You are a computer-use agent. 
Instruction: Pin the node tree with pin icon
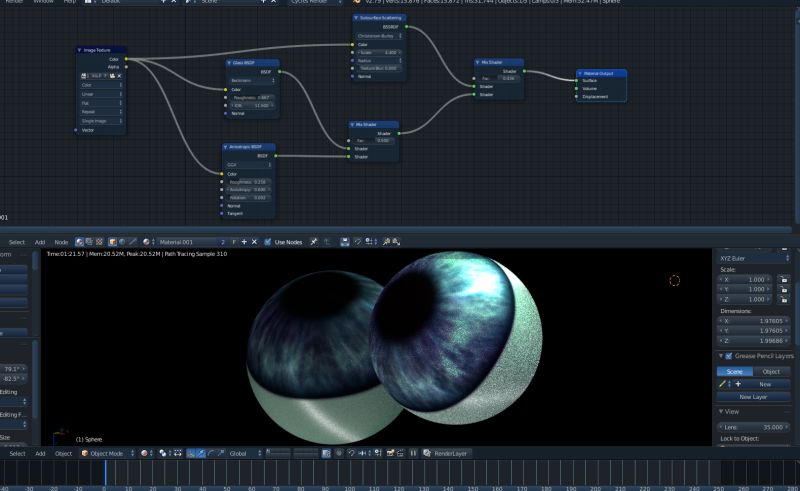pyautogui.click(x=314, y=242)
